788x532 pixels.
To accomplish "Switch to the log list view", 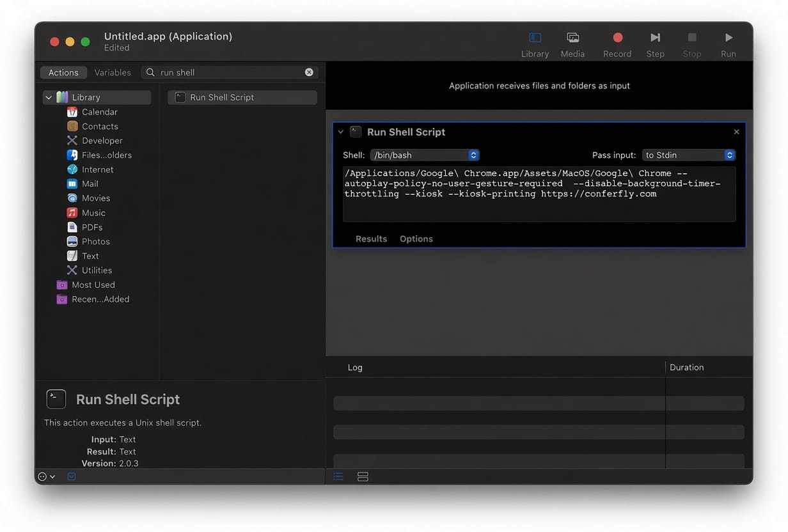I will [338, 476].
